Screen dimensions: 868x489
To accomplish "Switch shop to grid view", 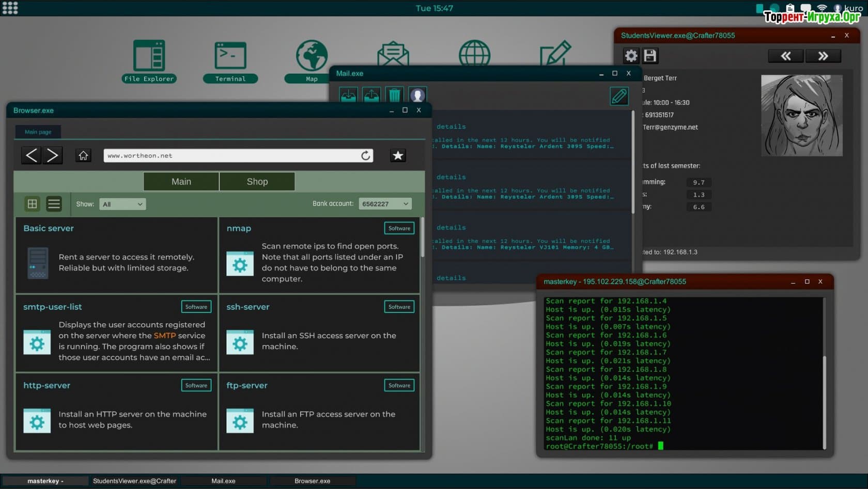I will [32, 204].
